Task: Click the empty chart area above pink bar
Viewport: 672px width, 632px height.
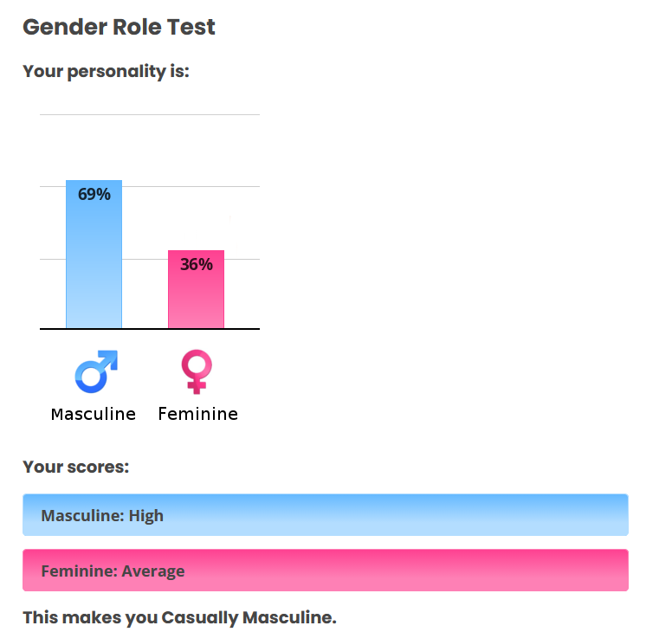Action: click(x=196, y=182)
